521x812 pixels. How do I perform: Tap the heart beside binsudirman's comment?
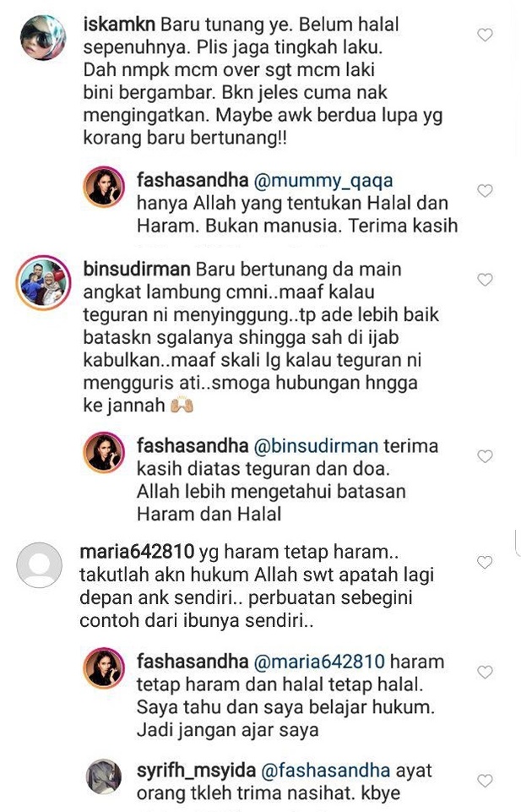click(485, 280)
